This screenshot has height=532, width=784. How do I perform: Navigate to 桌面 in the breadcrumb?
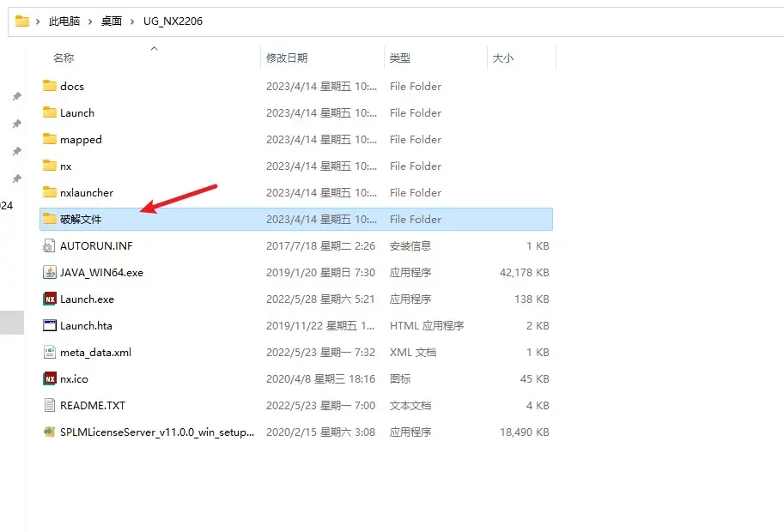[x=112, y=21]
